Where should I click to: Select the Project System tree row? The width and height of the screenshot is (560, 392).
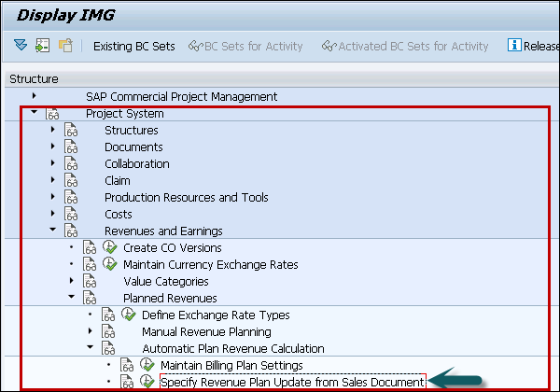pos(125,114)
